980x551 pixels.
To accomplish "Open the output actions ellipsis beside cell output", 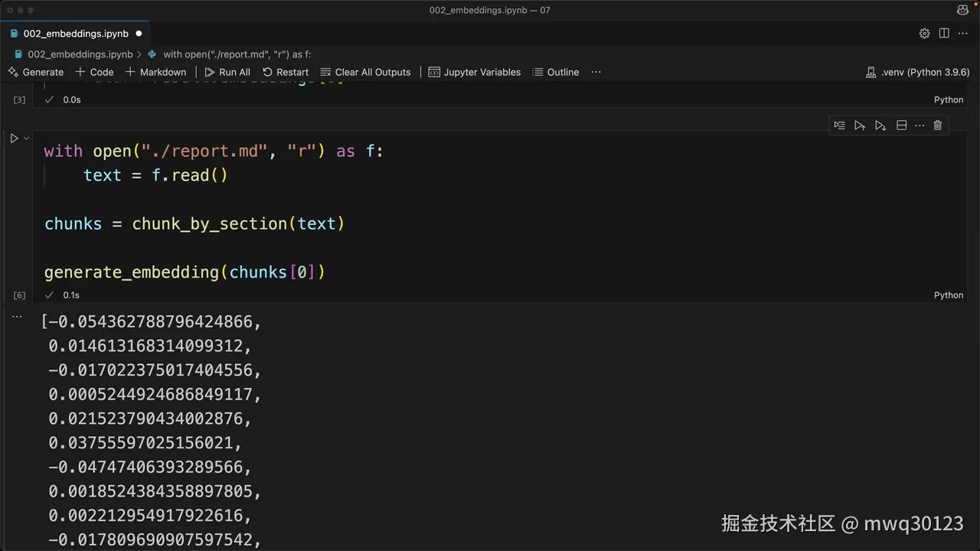I will coord(17,315).
